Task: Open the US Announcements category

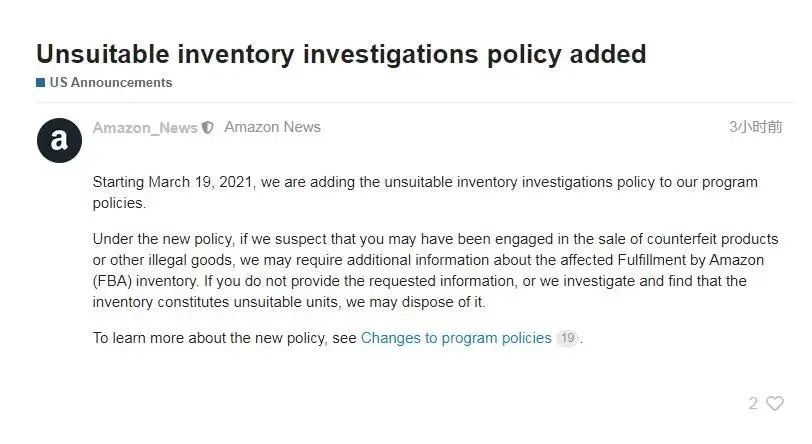Action: 110,82
